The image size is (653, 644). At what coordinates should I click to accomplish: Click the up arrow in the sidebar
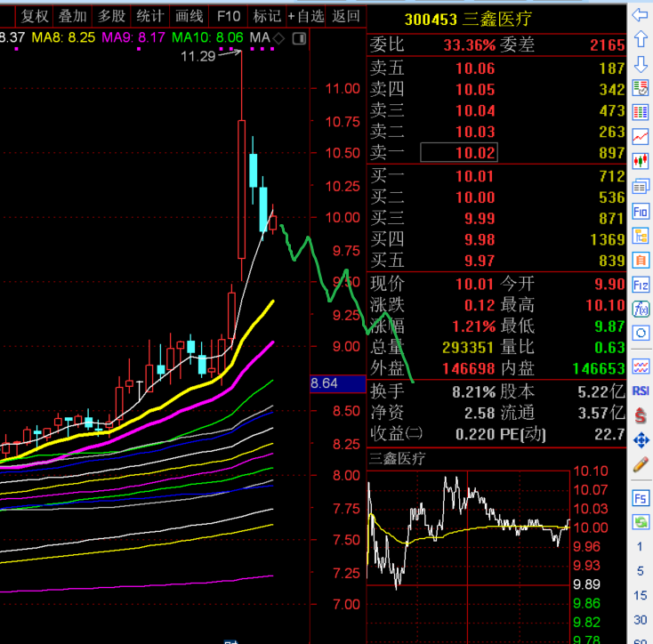640,39
